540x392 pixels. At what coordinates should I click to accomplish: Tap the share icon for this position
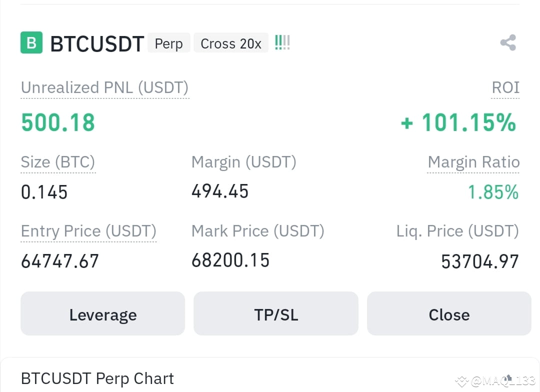coord(508,42)
